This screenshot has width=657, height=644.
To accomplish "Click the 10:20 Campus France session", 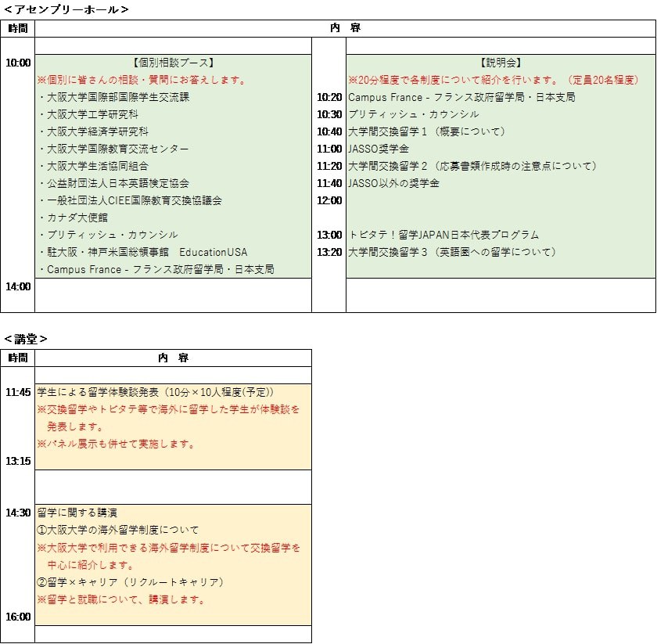I will pyautogui.click(x=461, y=97).
